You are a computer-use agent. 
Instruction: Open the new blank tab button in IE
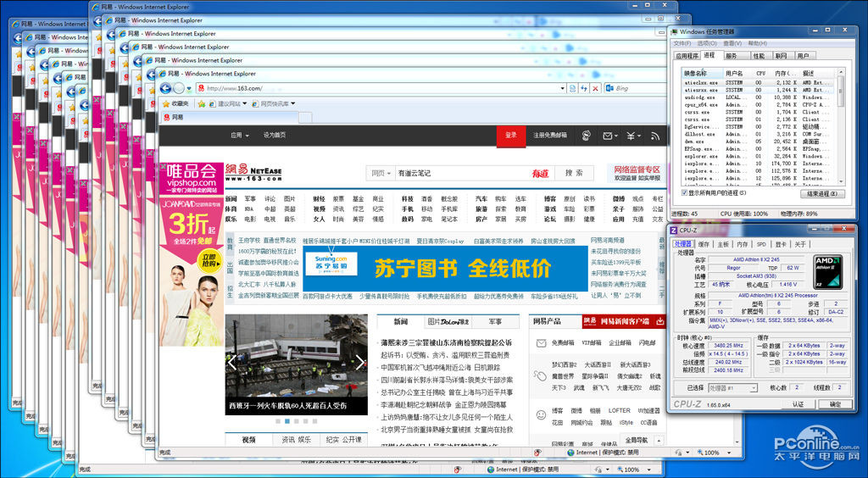pyautogui.click(x=305, y=117)
